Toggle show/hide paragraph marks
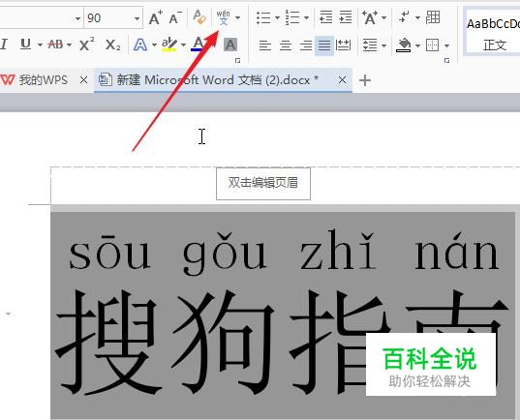Image resolution: width=520 pixels, height=420 pixels. [404, 16]
